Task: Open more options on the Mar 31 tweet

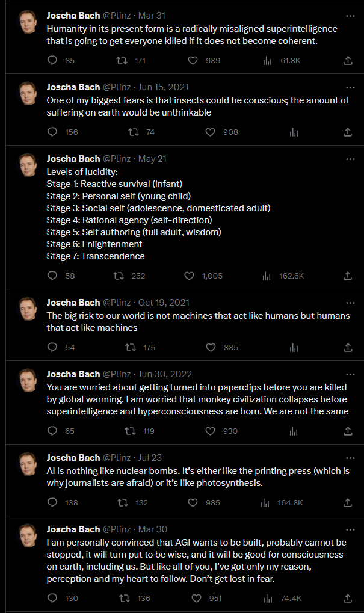Action: point(350,16)
